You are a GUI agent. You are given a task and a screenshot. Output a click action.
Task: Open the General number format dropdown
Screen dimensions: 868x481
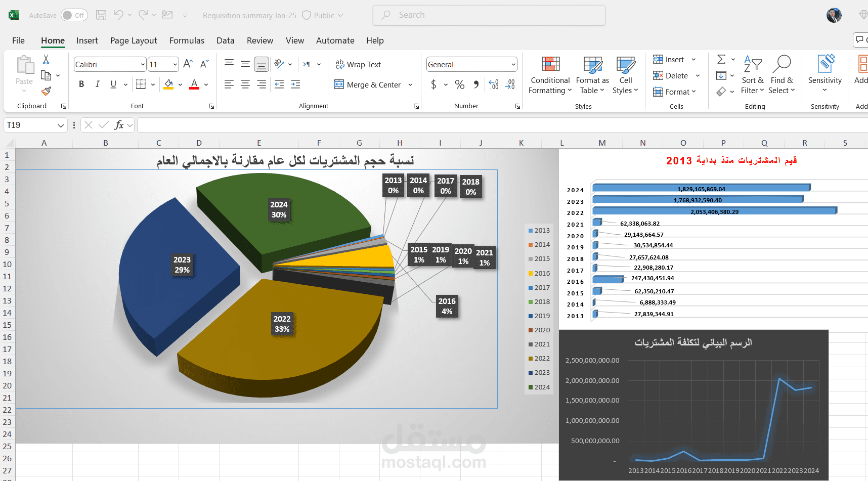(x=513, y=64)
